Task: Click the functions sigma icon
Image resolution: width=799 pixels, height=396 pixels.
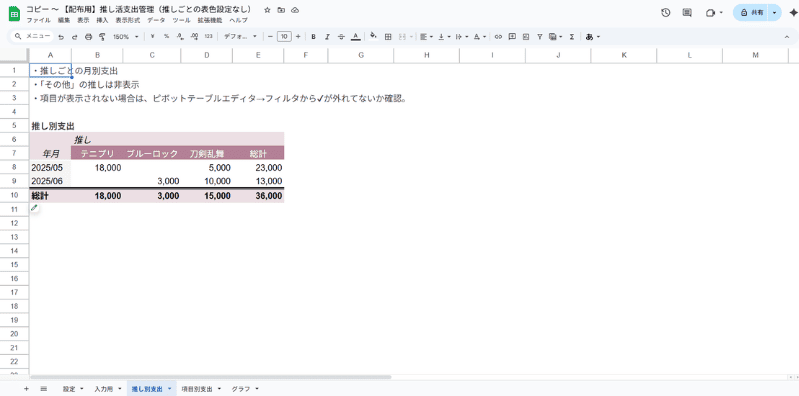Action: click(572, 37)
